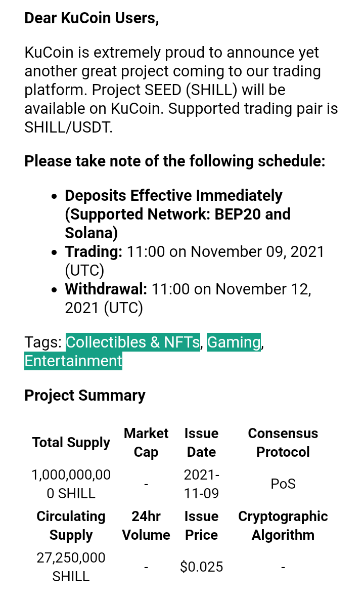Click the PoS consensus cell
This screenshot has height=604, width=364.
[283, 484]
